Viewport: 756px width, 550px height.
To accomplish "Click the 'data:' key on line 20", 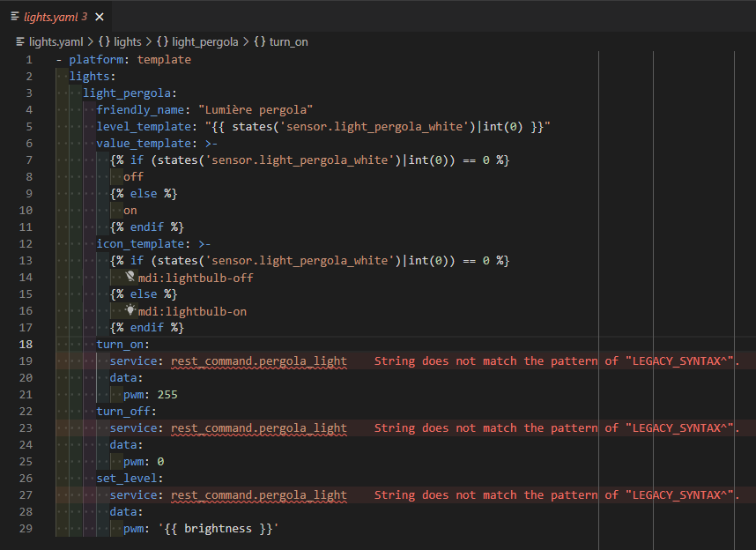I will coord(126,378).
